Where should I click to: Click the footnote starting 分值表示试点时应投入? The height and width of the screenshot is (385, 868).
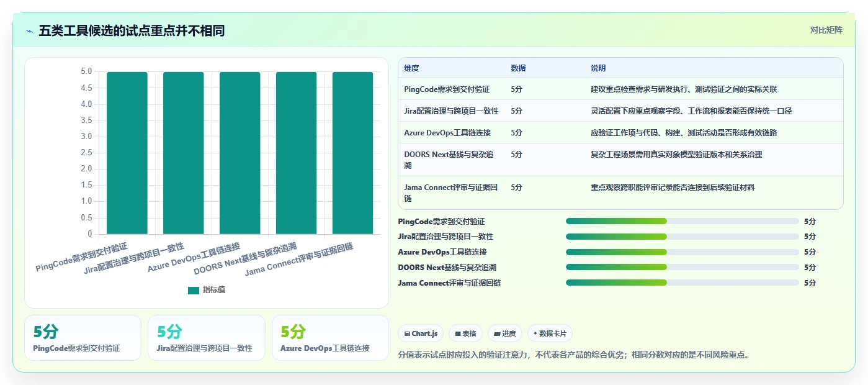[x=573, y=355]
